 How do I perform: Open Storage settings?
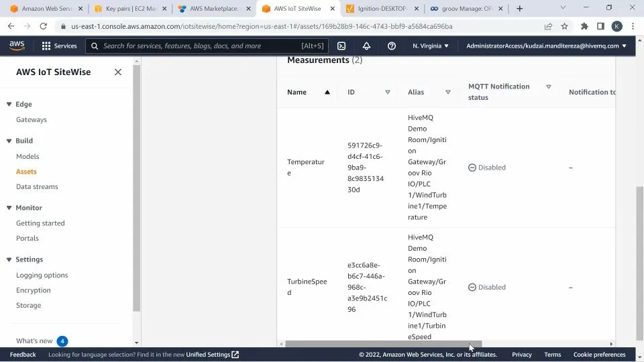point(28,306)
